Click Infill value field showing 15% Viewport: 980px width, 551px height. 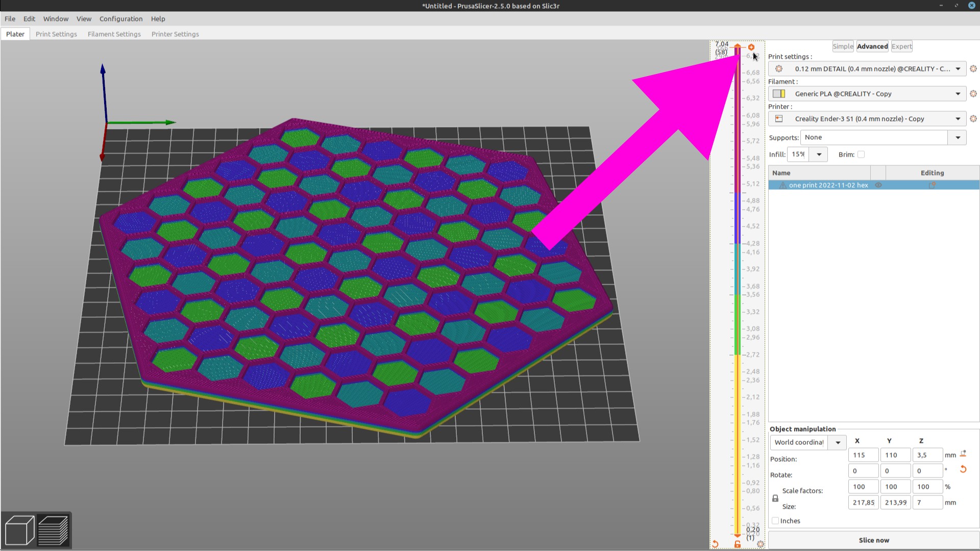(798, 154)
